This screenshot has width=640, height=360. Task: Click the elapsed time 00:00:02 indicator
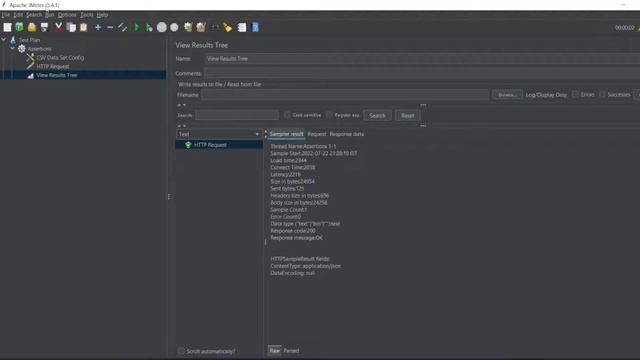tap(624, 28)
